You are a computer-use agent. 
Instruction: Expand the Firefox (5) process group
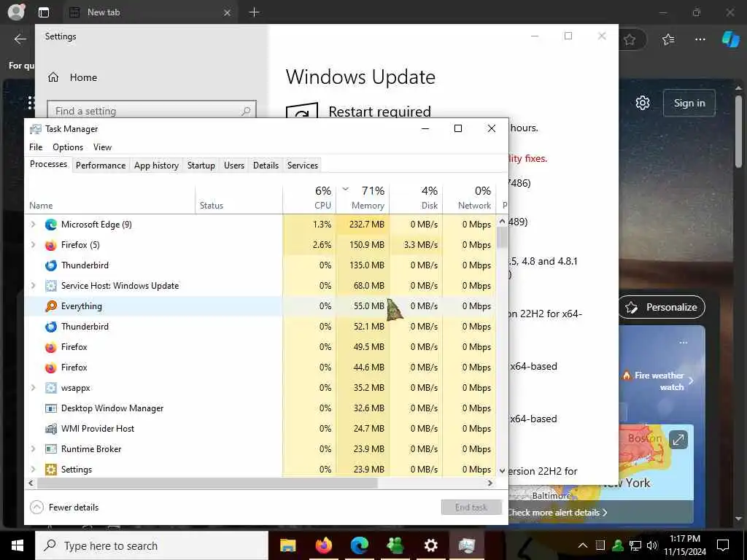tap(33, 245)
